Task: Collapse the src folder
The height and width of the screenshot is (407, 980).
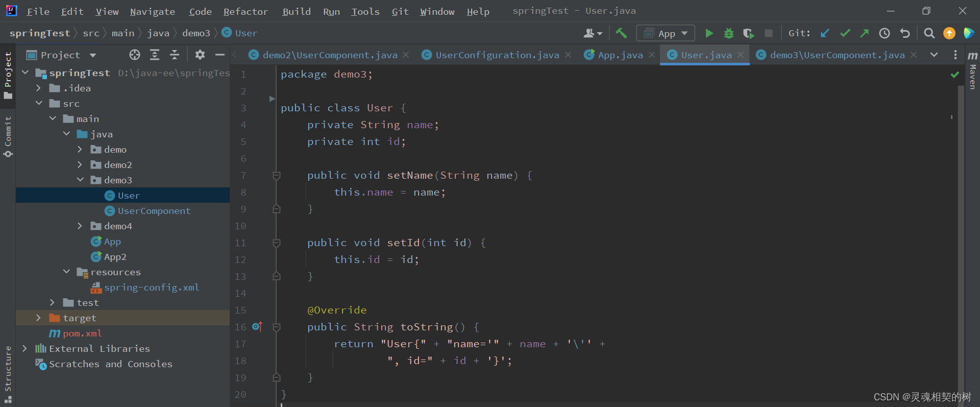Action: 39,103
